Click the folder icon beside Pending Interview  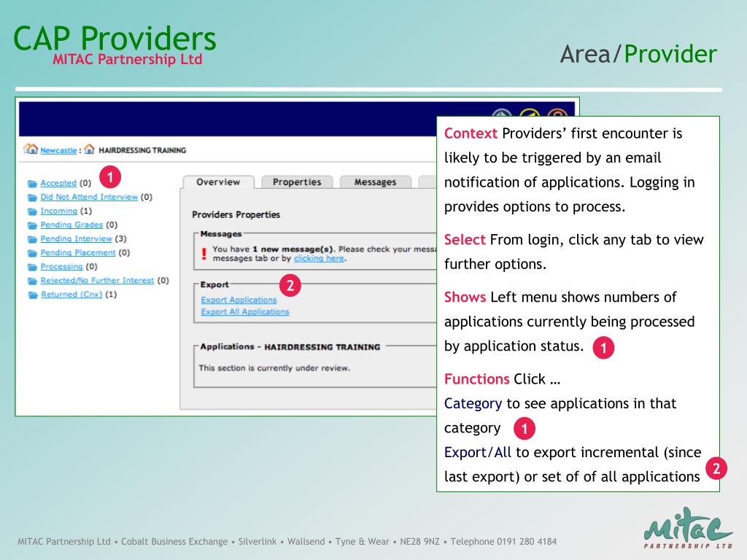(x=32, y=239)
